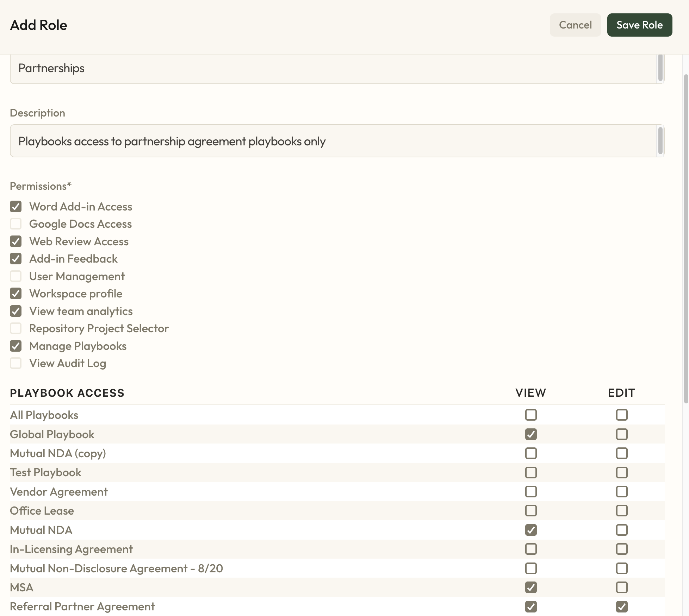Enable Edit for Mutual NDA
This screenshot has height=616, width=689.
pyautogui.click(x=621, y=530)
